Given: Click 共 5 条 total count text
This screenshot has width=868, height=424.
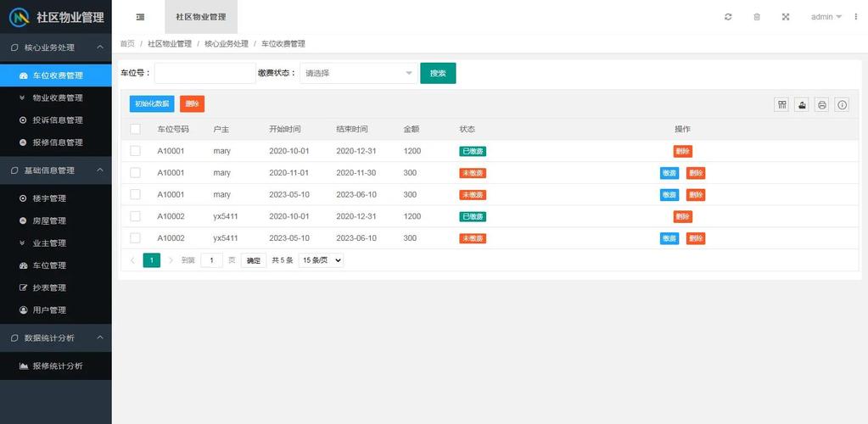Looking at the screenshot, I should point(283,260).
